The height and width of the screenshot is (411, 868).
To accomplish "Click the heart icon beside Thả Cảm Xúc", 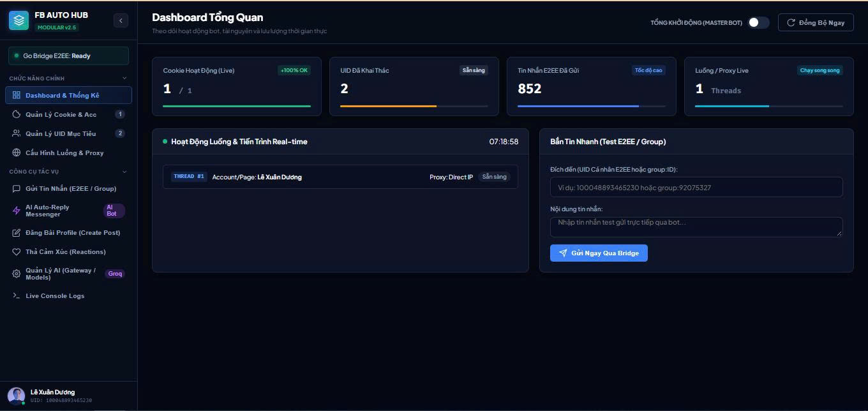I will [x=17, y=251].
